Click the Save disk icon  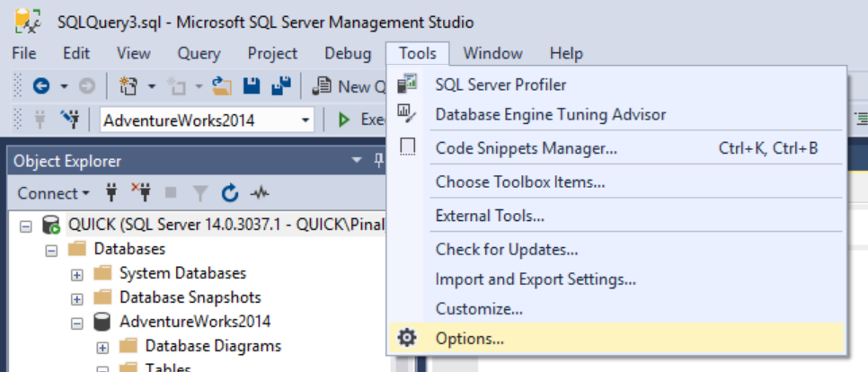pyautogui.click(x=252, y=86)
